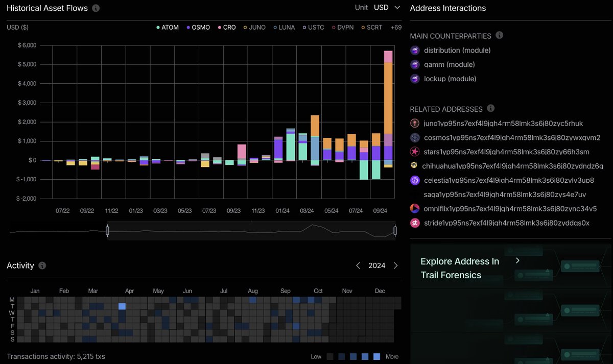
Task: Open the distribution (module) counterparty
Action: [x=457, y=51]
